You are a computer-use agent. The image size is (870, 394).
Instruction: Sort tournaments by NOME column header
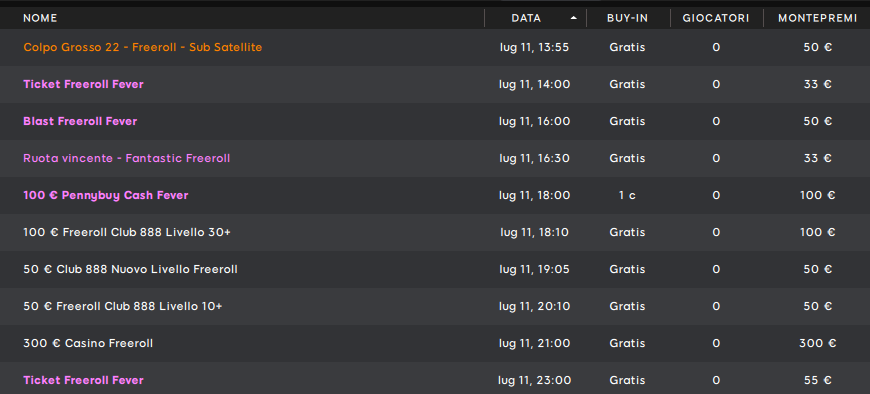pyautogui.click(x=40, y=18)
